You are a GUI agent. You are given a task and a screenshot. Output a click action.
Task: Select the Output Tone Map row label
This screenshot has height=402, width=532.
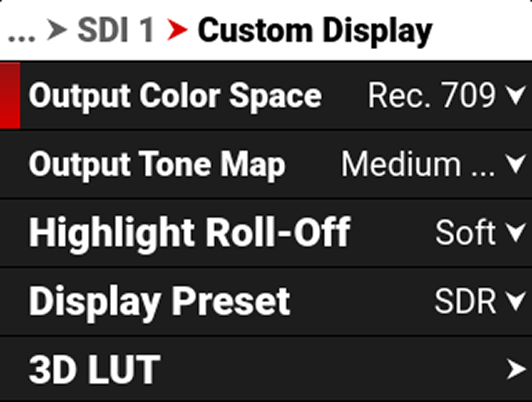click(157, 165)
